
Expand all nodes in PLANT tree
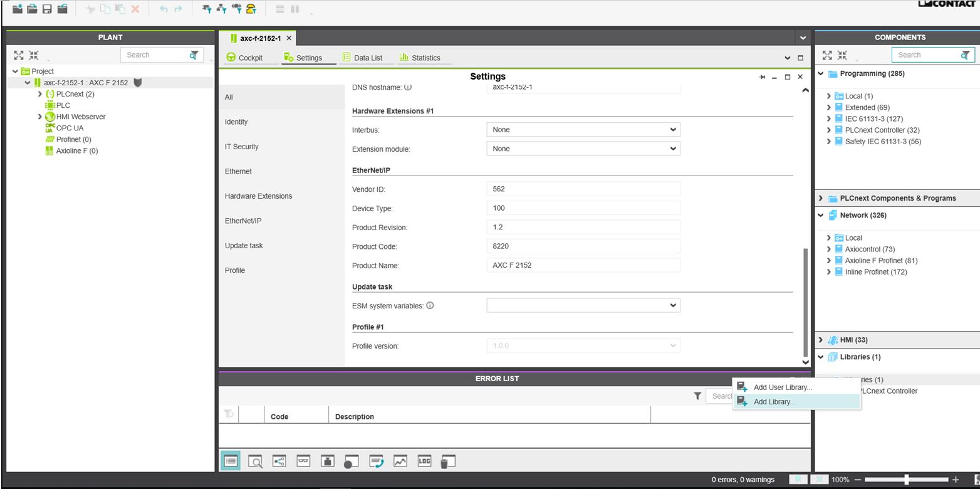coord(19,55)
